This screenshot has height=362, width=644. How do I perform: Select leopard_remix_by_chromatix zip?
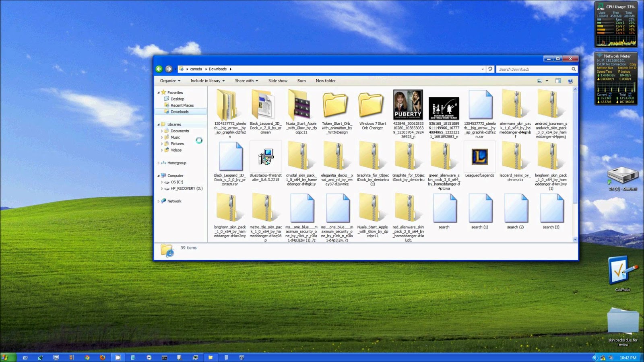[515, 162]
